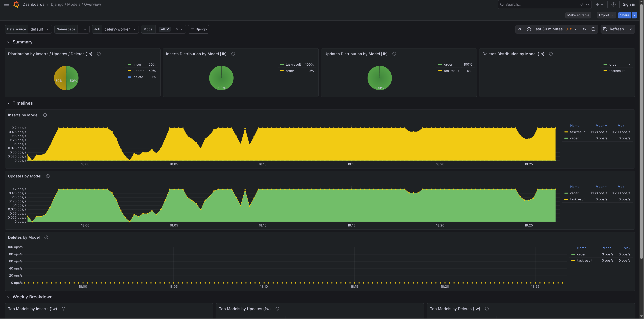This screenshot has height=319, width=644.
Task: Click info icon beside Deletes Distribution by Model
Action: [551, 54]
